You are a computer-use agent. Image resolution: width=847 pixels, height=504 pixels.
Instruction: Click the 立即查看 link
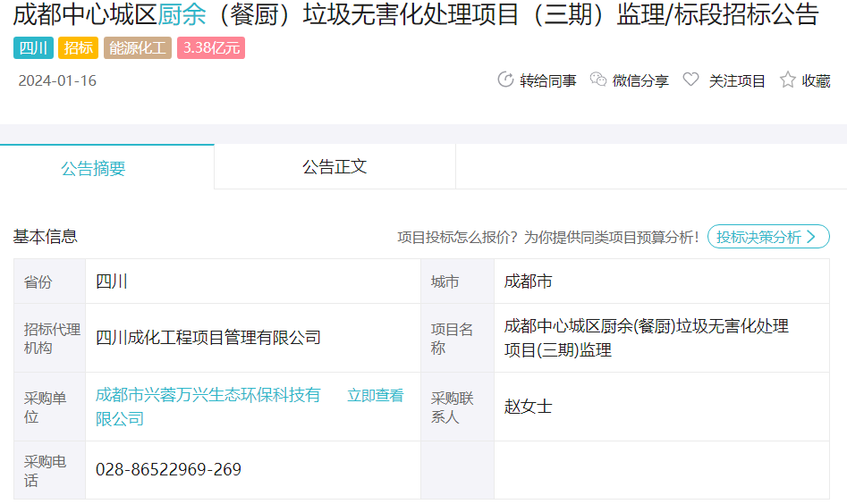pyautogui.click(x=376, y=396)
